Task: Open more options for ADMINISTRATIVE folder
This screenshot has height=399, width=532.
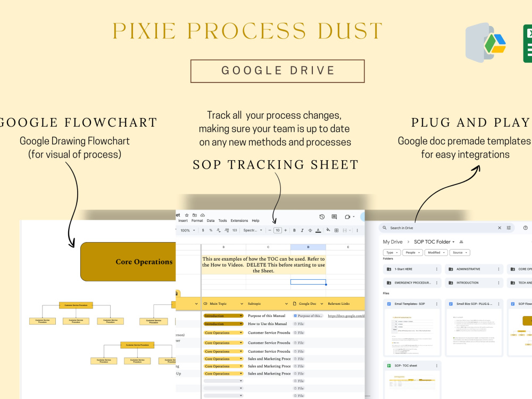Action: [x=499, y=269]
